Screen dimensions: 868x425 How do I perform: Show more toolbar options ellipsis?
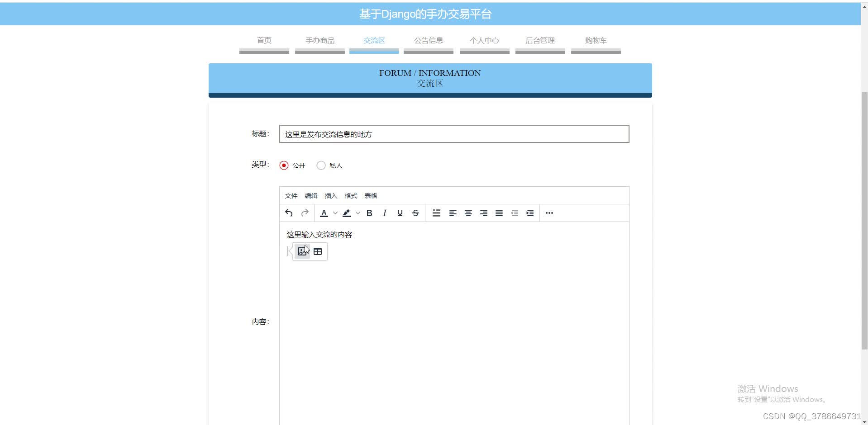pyautogui.click(x=549, y=213)
